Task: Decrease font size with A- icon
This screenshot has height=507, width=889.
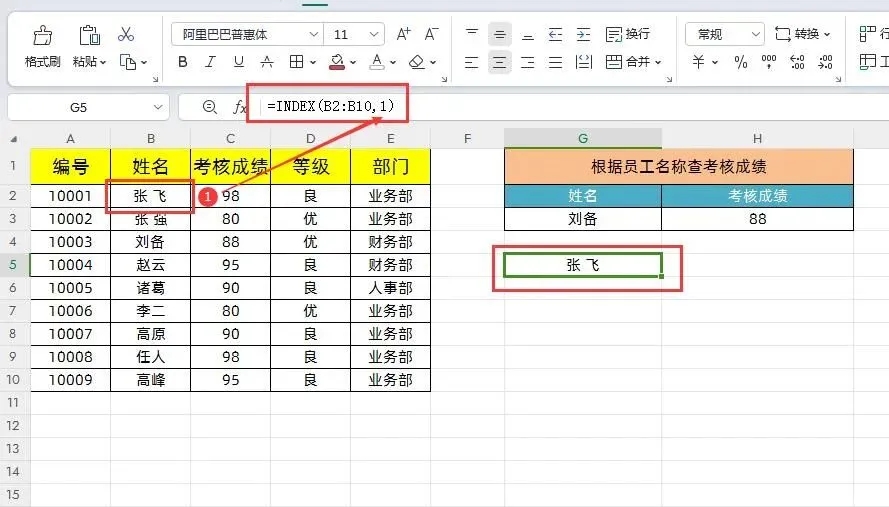Action: 431,35
